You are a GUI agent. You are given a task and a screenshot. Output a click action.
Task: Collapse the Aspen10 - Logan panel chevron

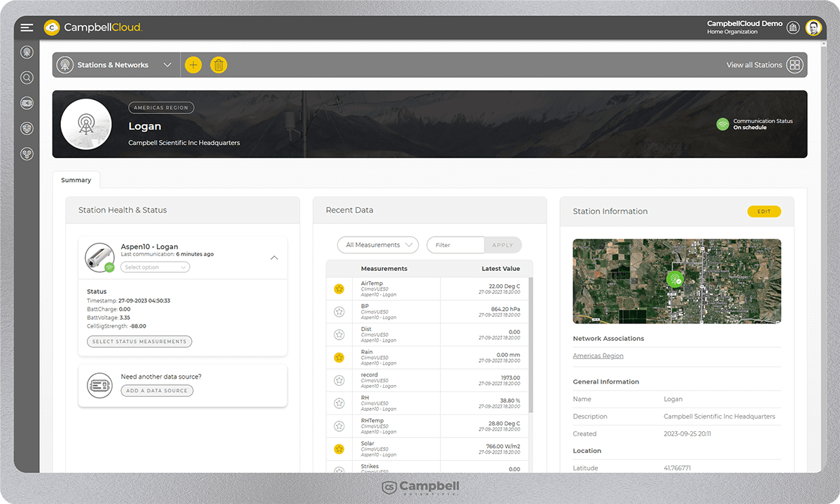[274, 258]
